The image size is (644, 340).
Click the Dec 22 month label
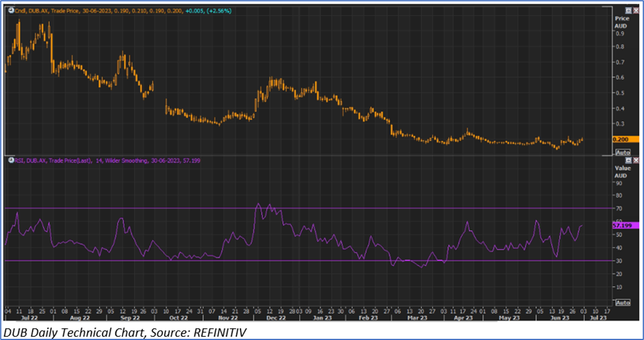click(273, 316)
